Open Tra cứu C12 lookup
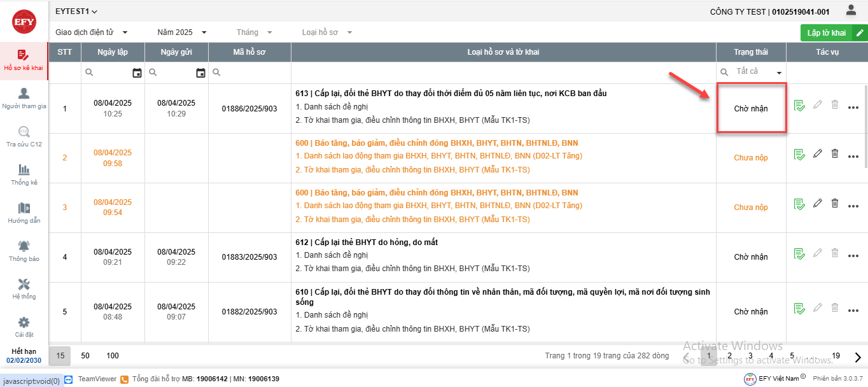Screen dimensions: 868x387 [24, 136]
